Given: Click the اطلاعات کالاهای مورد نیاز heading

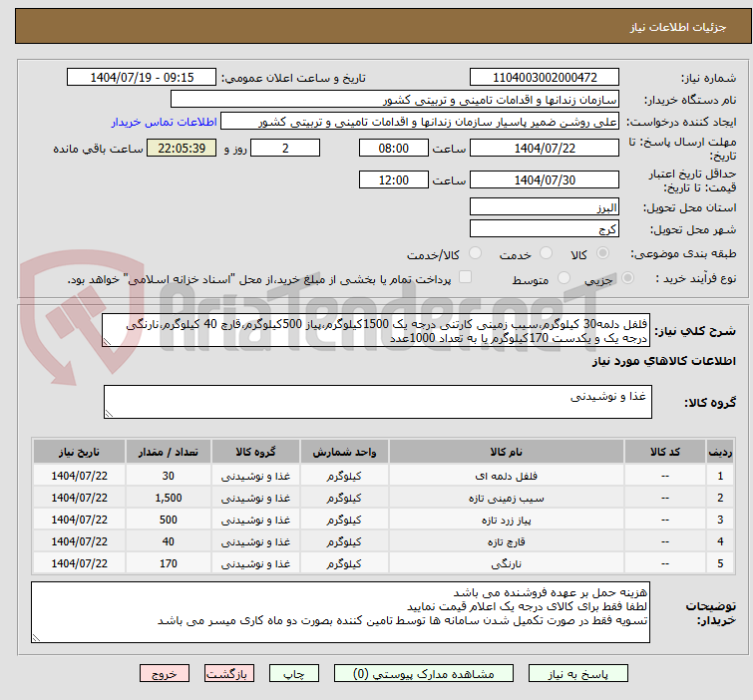Looking at the screenshot, I should click(663, 361).
